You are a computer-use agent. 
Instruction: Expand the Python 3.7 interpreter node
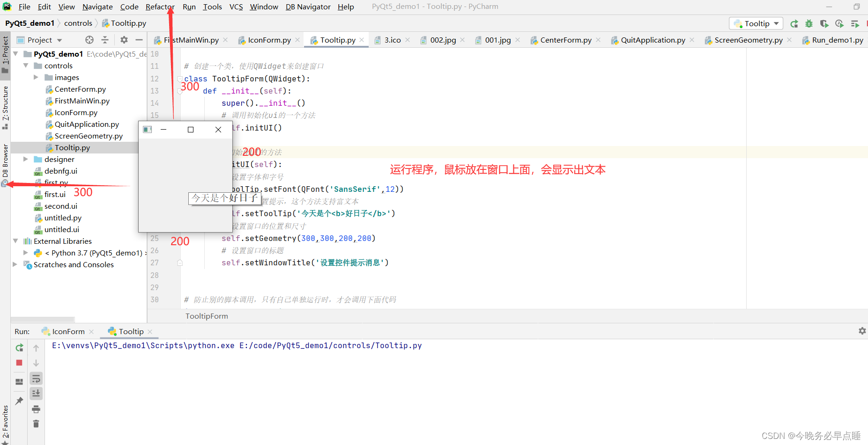coord(26,253)
